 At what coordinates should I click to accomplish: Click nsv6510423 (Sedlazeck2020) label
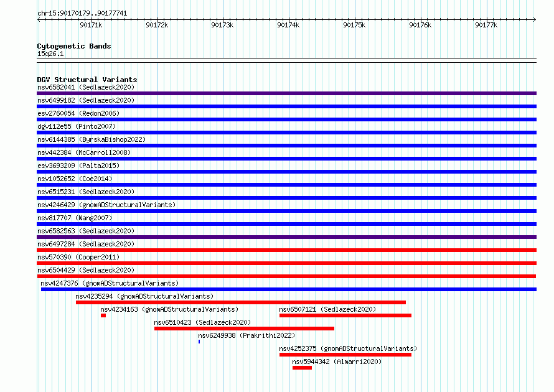coord(202,322)
